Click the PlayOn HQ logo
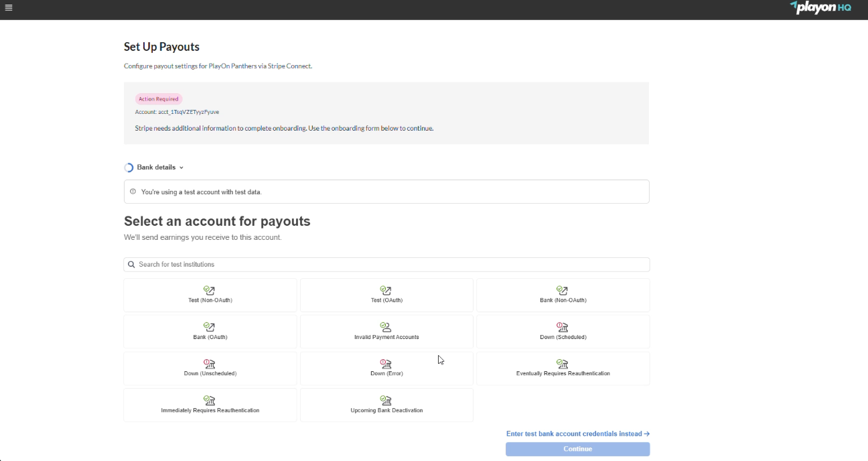 [x=820, y=7]
